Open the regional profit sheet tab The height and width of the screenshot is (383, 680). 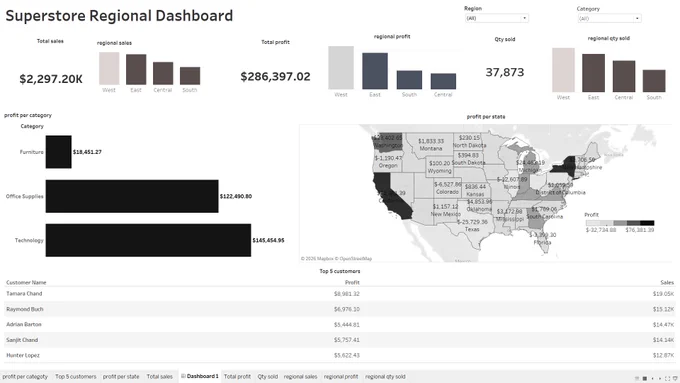coord(341,376)
